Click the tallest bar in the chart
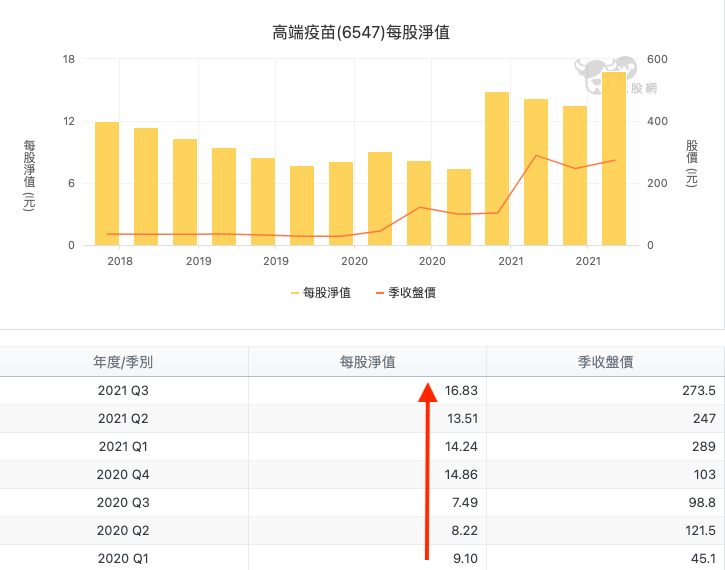 click(614, 159)
